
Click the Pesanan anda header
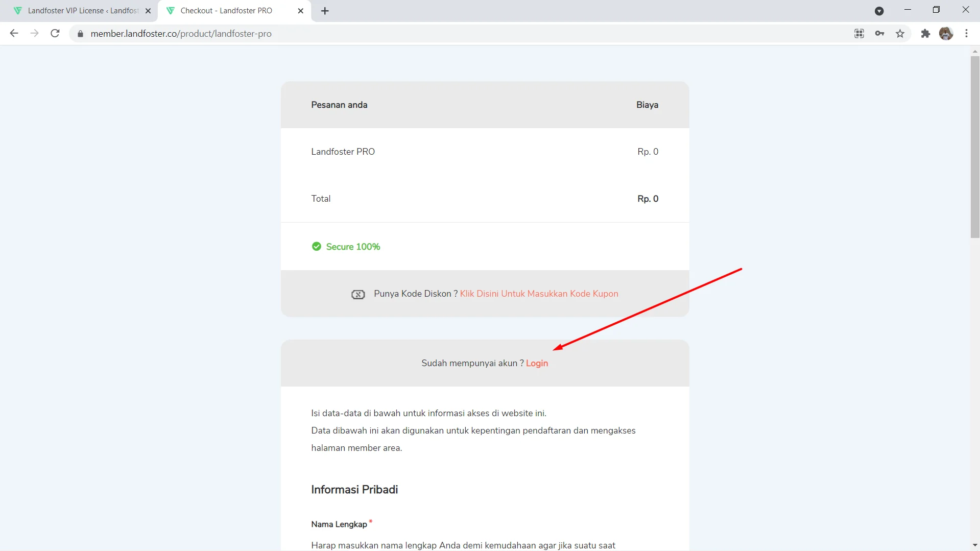point(339,105)
